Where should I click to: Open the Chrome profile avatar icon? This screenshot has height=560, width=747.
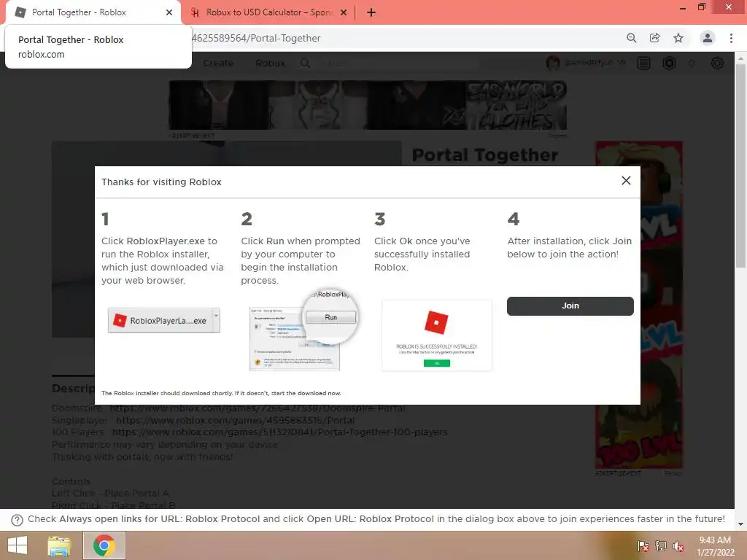708,38
